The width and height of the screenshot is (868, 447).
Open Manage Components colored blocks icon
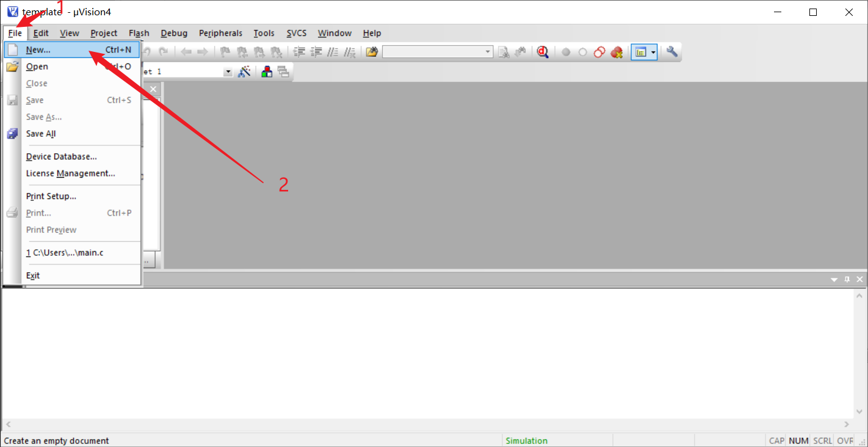point(267,71)
